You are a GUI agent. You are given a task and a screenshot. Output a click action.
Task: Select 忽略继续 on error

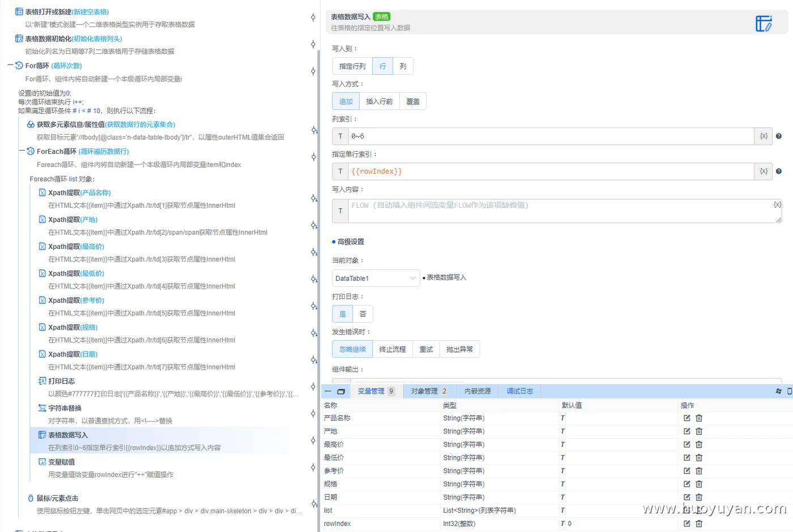[x=352, y=349]
